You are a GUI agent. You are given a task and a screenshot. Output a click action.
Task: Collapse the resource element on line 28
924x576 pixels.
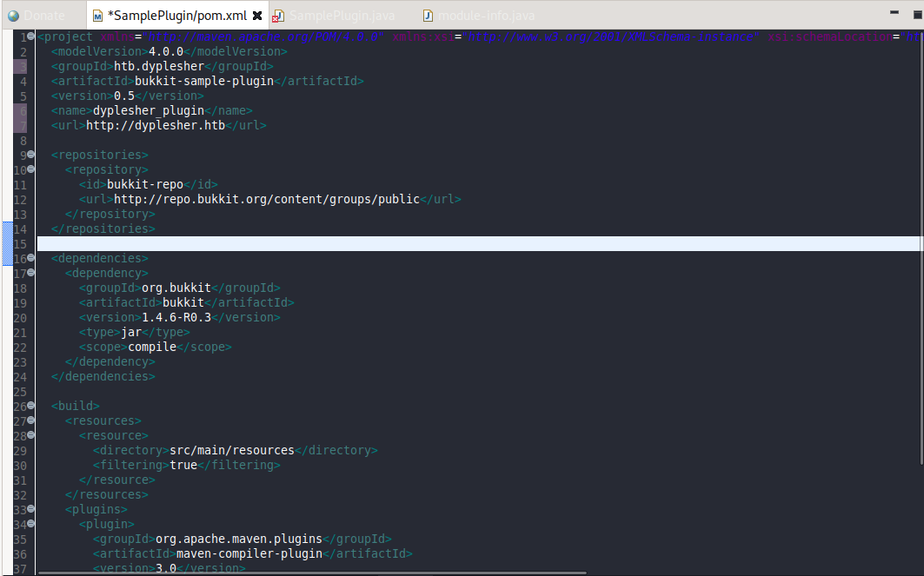click(x=30, y=435)
